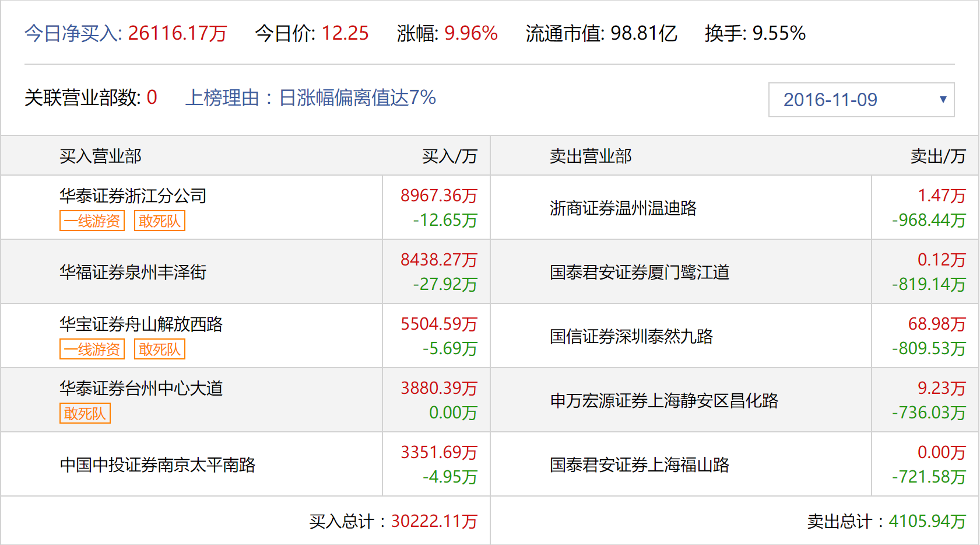The width and height of the screenshot is (980, 545).
Task: Select 华泰证券浙江分公司 broker name
Action: point(133,195)
